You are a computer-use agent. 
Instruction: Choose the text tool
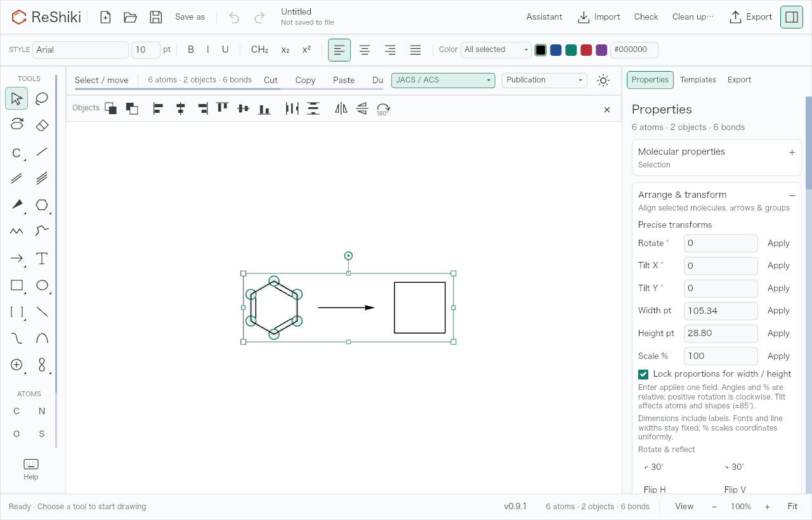[42, 258]
